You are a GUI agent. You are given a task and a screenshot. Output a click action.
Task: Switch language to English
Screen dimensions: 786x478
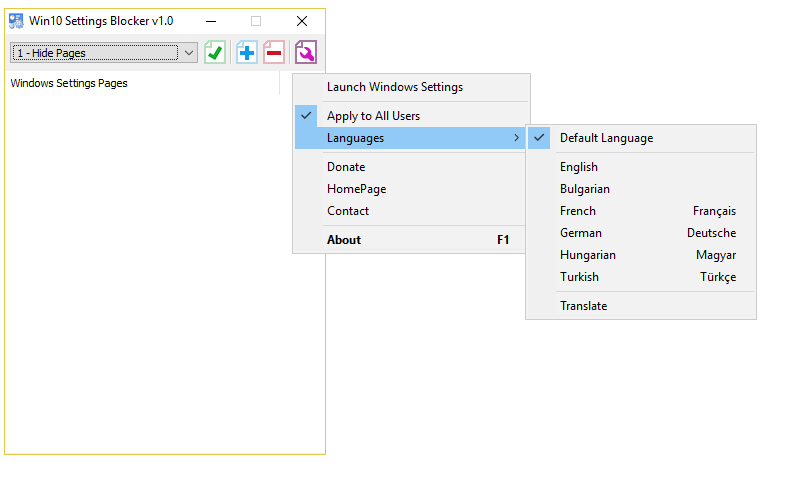pos(641,167)
